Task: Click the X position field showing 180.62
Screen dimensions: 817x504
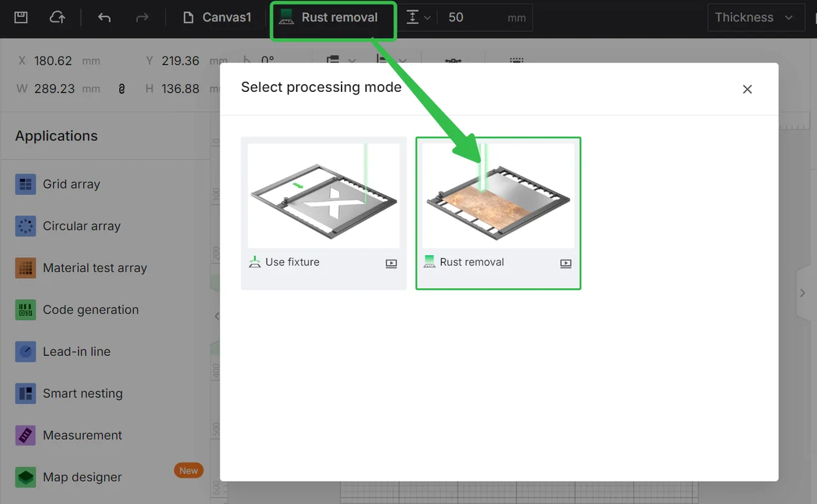Action: click(59, 61)
